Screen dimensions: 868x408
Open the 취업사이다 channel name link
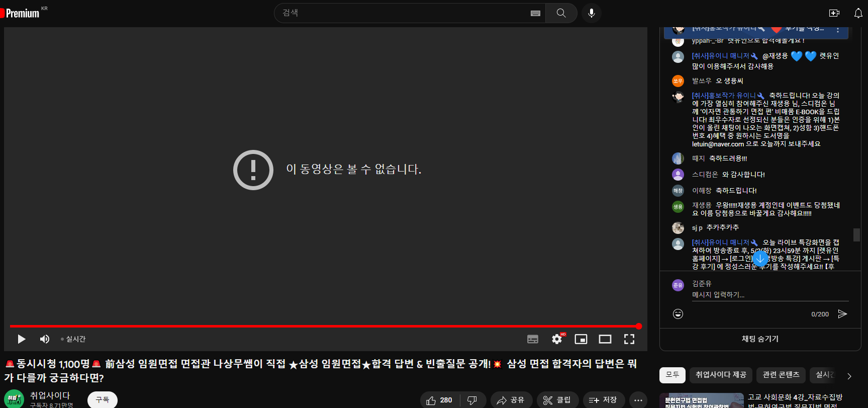50,395
